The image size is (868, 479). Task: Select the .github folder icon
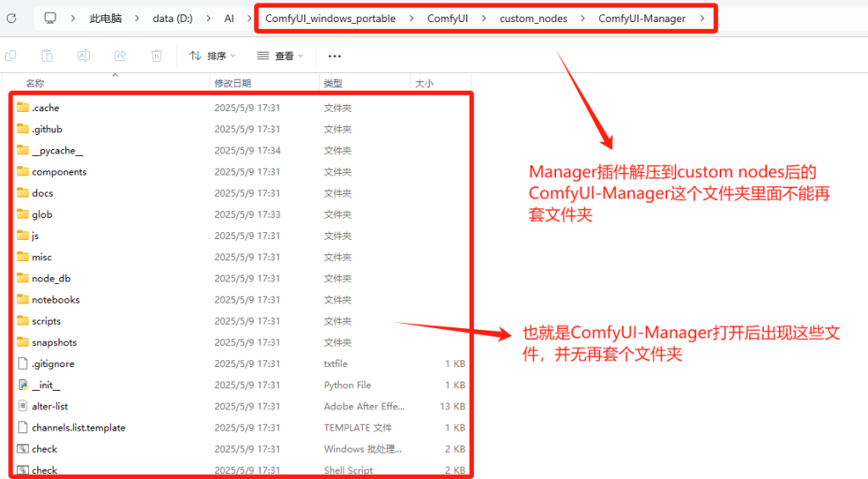pyautogui.click(x=23, y=129)
